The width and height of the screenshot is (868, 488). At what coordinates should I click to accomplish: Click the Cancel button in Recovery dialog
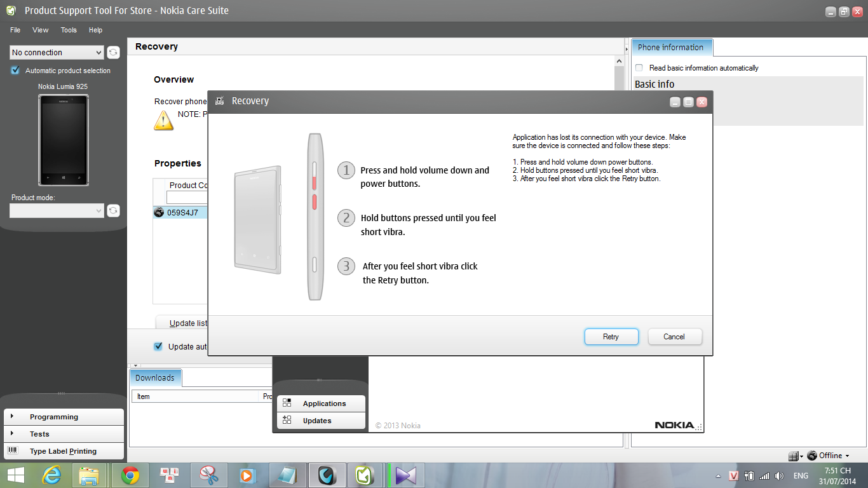pos(674,337)
